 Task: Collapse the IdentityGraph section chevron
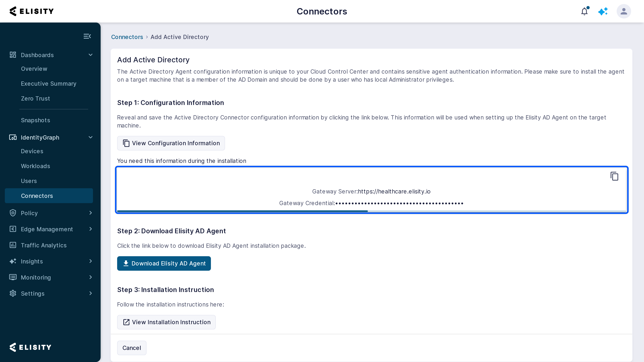pos(91,137)
